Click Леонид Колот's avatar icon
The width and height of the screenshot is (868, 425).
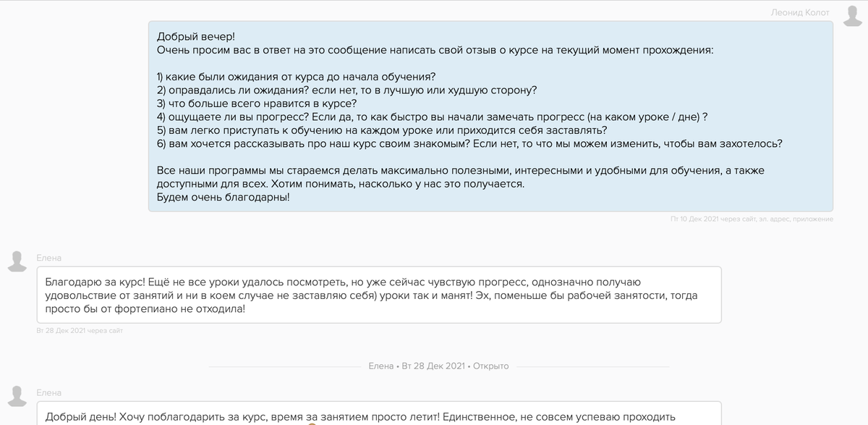coord(851,15)
